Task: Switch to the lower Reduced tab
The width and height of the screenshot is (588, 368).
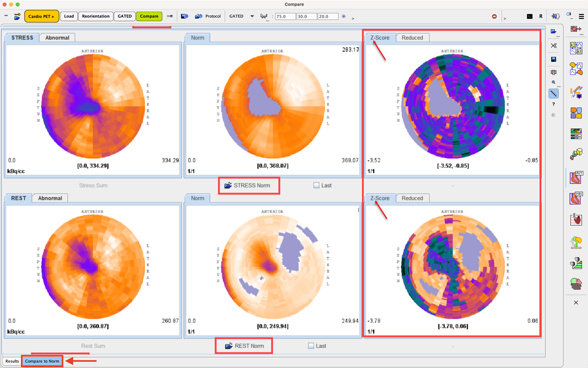Action: [x=412, y=198]
